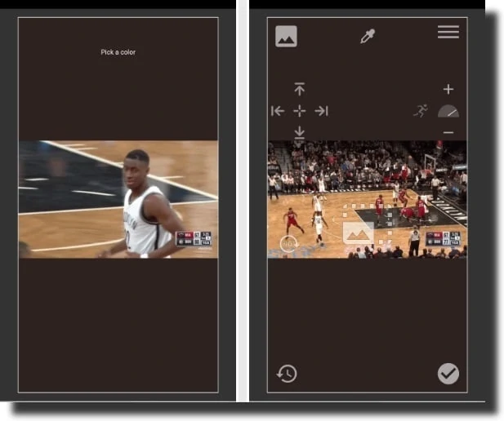Adjust the speed gauge dial

448,111
